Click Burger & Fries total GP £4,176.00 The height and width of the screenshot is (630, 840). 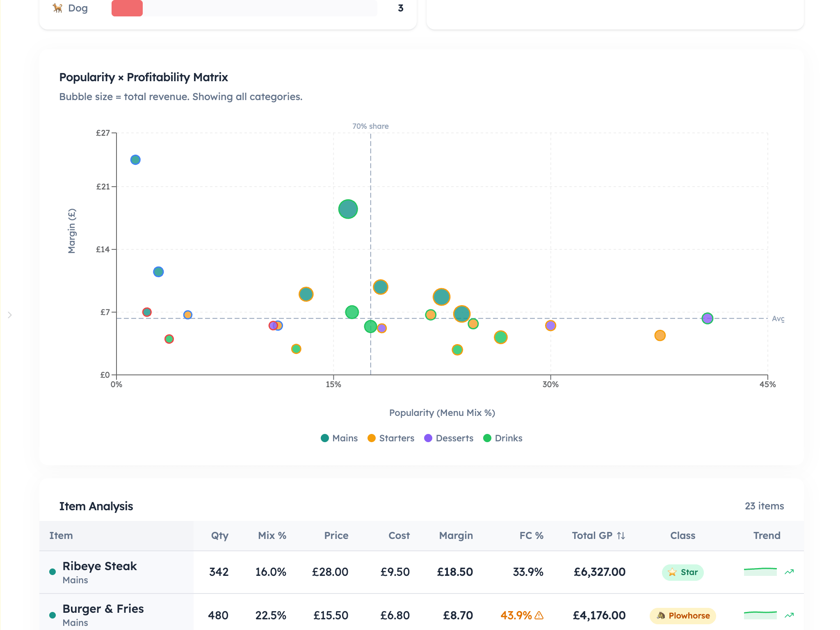[599, 615]
